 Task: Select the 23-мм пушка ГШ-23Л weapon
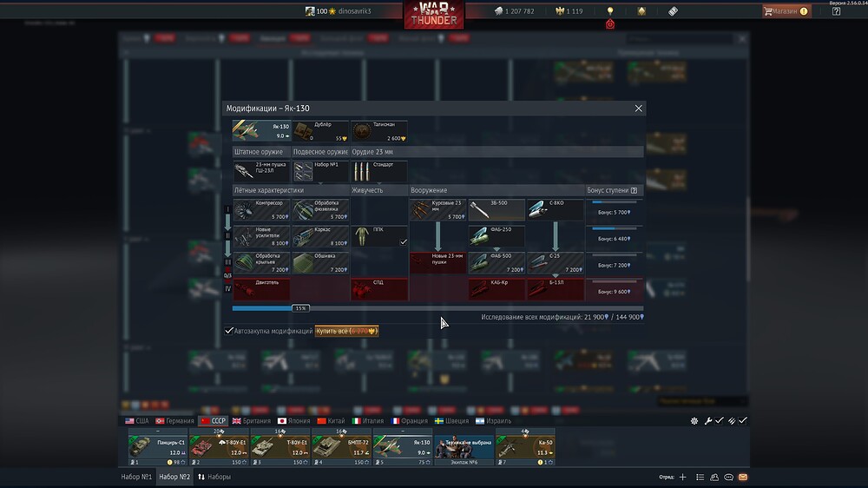point(261,171)
